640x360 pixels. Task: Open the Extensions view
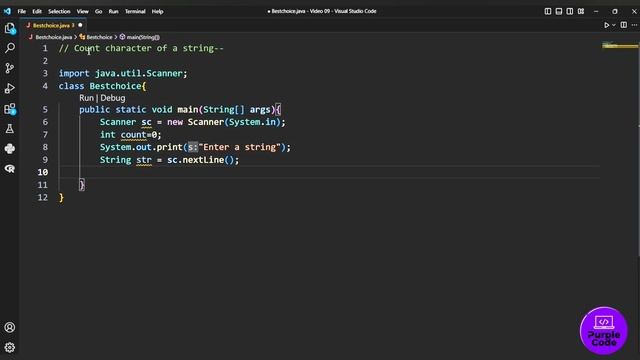tap(10, 109)
